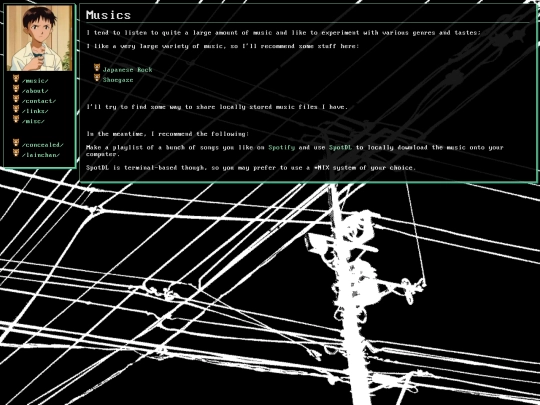
Task: Click the cat icon beside /links/
Action: 16,109
